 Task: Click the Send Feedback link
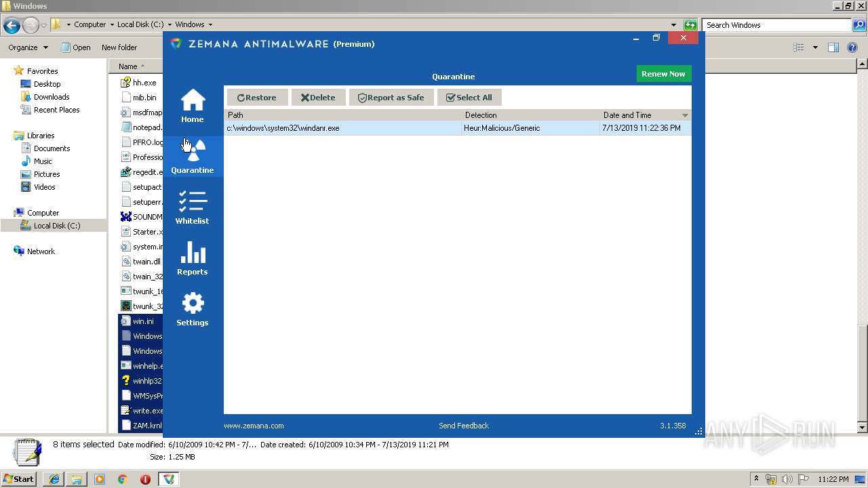coord(464,426)
